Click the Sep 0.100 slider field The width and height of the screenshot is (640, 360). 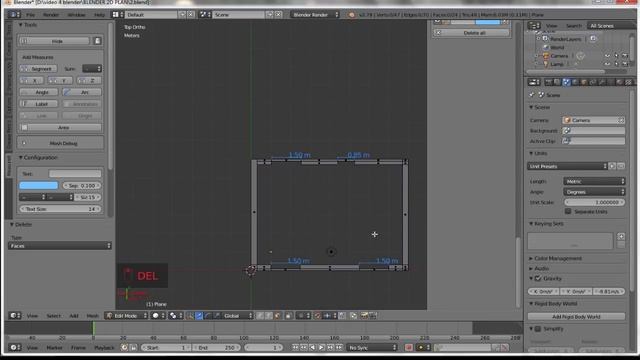tap(82, 185)
